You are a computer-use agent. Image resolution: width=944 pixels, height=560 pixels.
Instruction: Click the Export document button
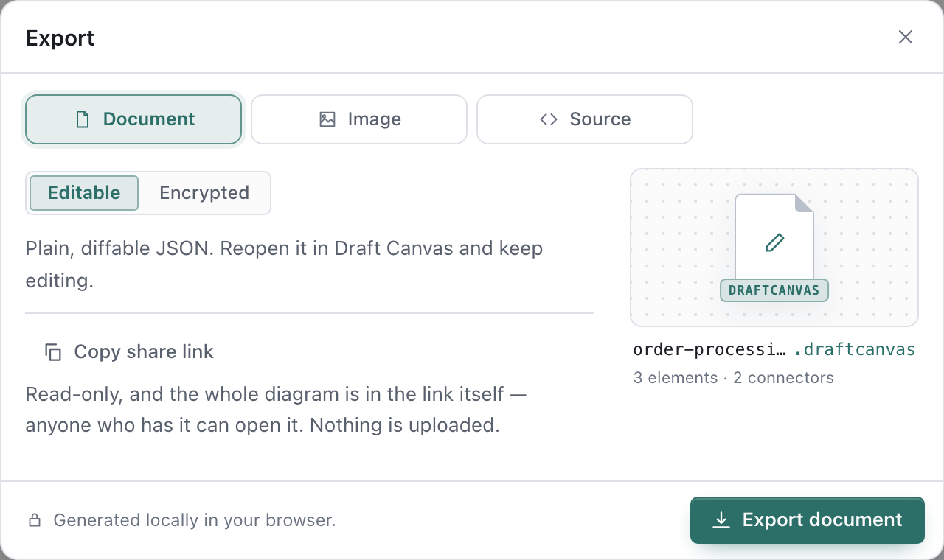[808, 520]
